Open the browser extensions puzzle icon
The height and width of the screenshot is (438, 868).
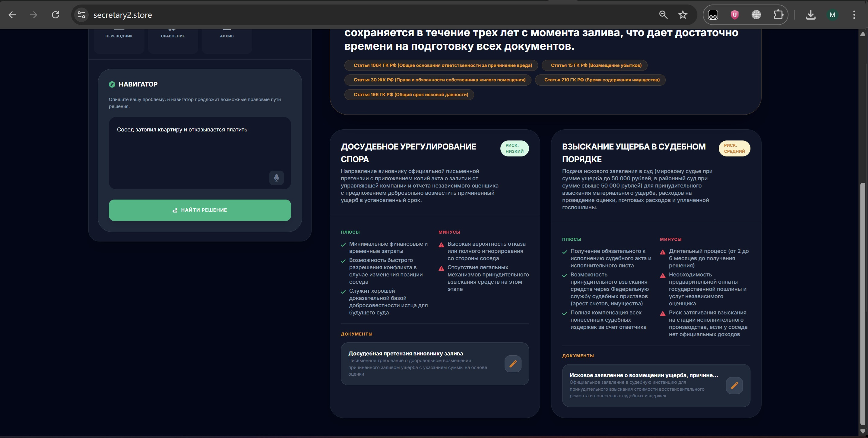pyautogui.click(x=778, y=15)
